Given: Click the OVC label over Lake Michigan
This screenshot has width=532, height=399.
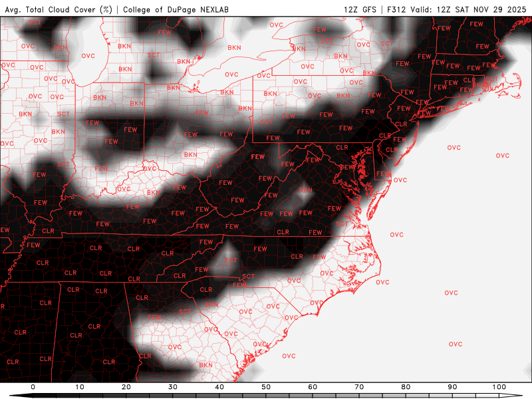Looking at the screenshot, I should tap(88, 56).
